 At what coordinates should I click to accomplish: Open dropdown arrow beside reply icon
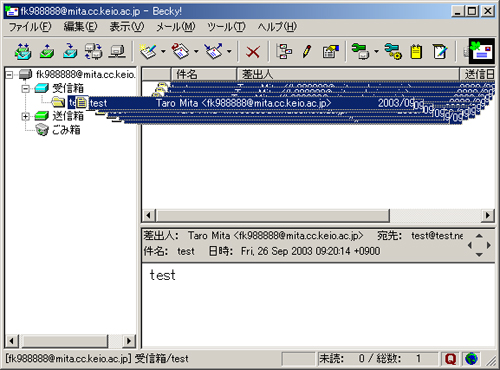click(x=196, y=52)
